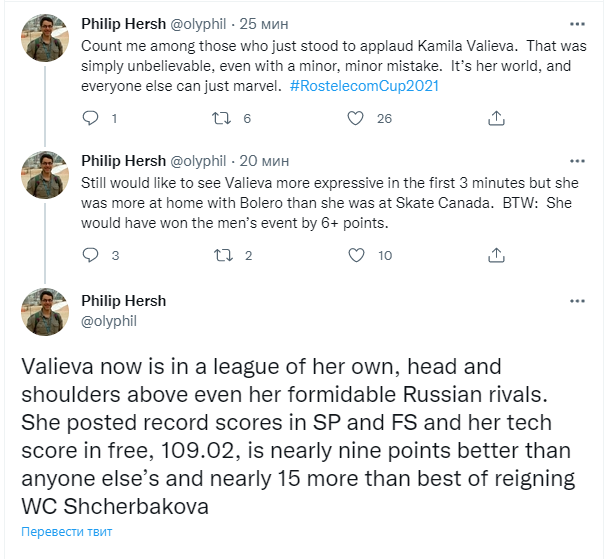Like the Bolero tweet
The height and width of the screenshot is (559, 608).
coord(354,255)
